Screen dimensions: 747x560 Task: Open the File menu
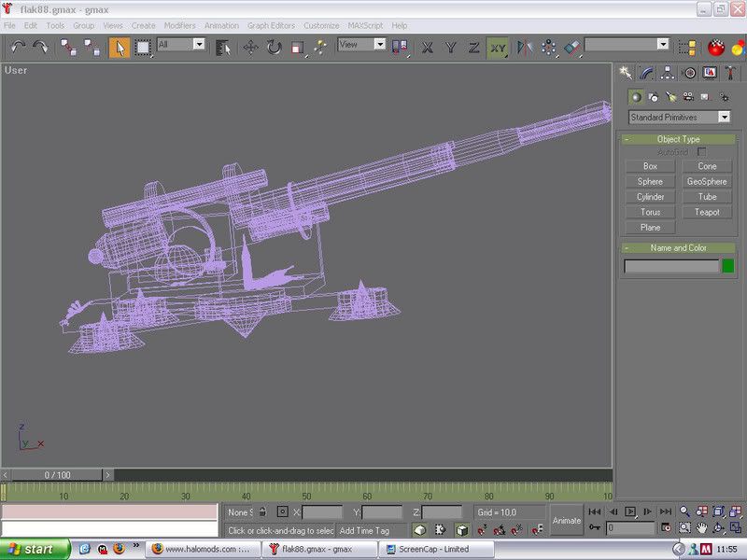[9, 26]
